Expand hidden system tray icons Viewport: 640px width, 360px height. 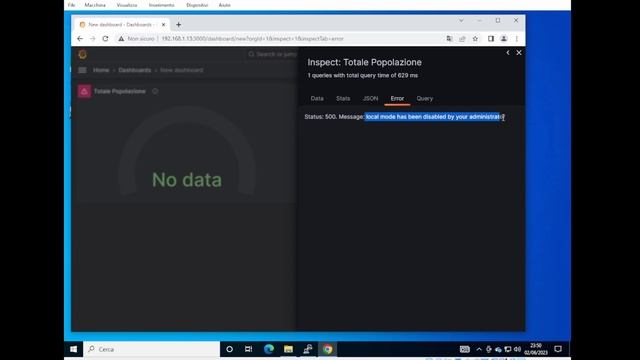[479, 349]
